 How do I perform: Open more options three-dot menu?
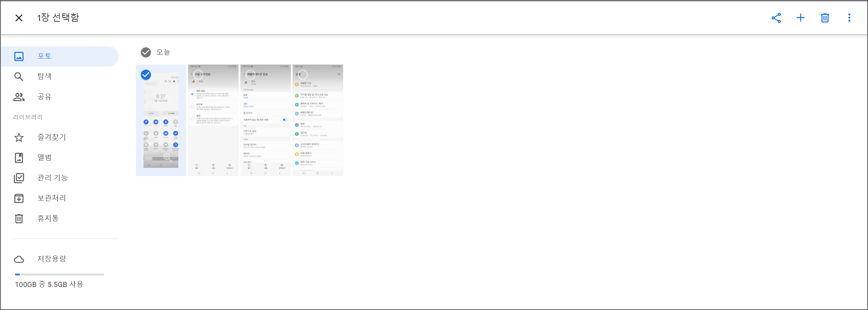[849, 18]
